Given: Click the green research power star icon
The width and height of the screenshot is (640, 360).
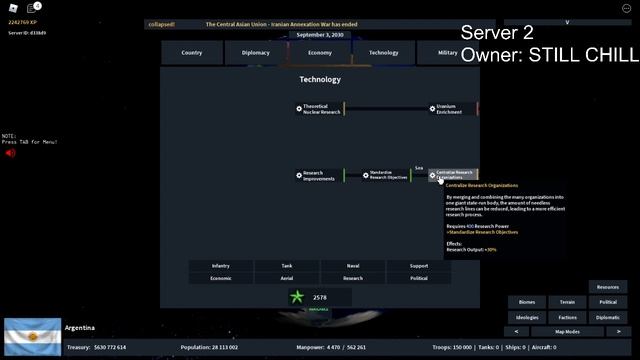Looking at the screenshot, I should click(297, 297).
